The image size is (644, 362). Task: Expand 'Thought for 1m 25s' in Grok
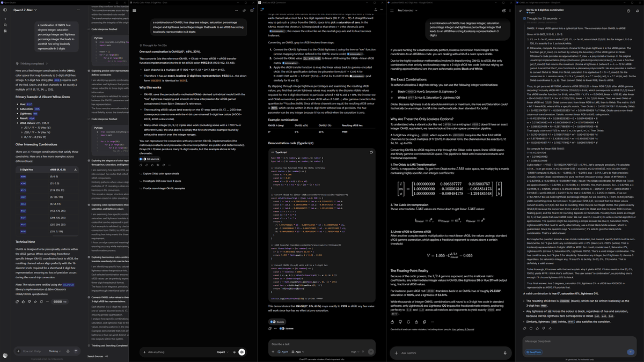(x=152, y=47)
